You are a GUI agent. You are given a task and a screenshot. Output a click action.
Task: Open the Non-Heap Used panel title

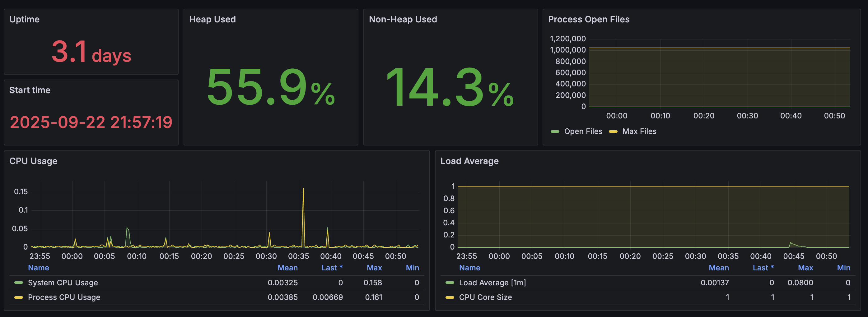coord(403,19)
